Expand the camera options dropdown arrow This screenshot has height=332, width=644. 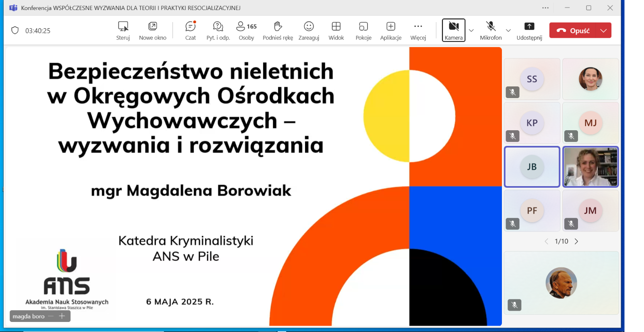tap(471, 31)
